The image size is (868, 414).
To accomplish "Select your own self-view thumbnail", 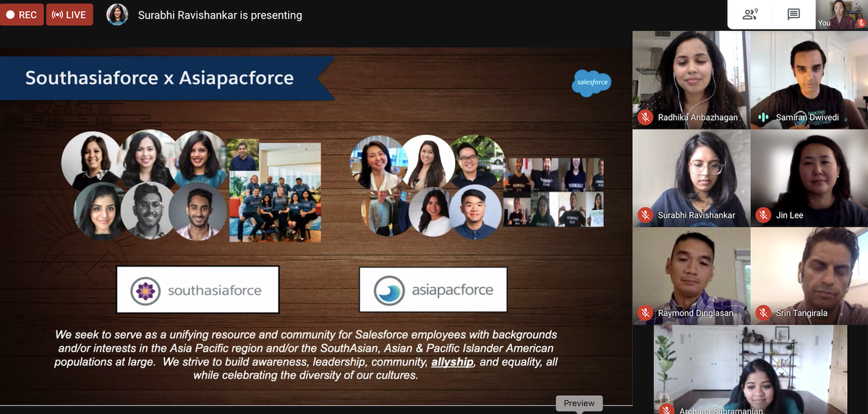I will 841,14.
